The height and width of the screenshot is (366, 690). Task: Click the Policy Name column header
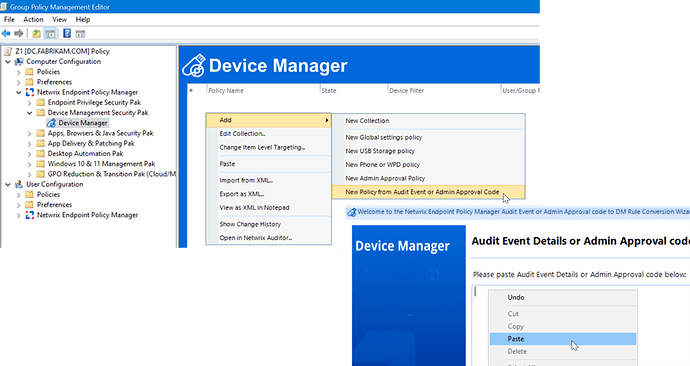(263, 91)
